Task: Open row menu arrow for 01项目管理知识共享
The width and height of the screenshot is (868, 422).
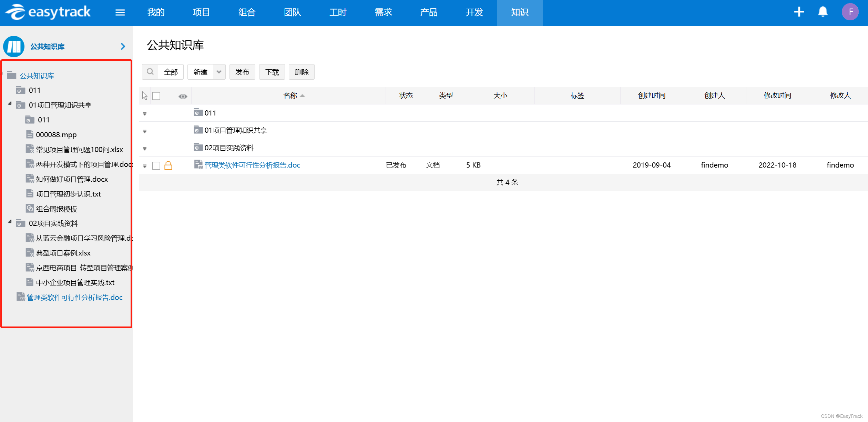Action: pyautogui.click(x=145, y=131)
